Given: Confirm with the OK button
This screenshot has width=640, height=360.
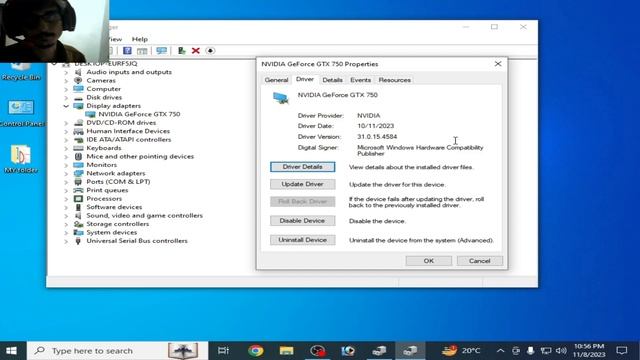Looking at the screenshot, I should (x=429, y=261).
